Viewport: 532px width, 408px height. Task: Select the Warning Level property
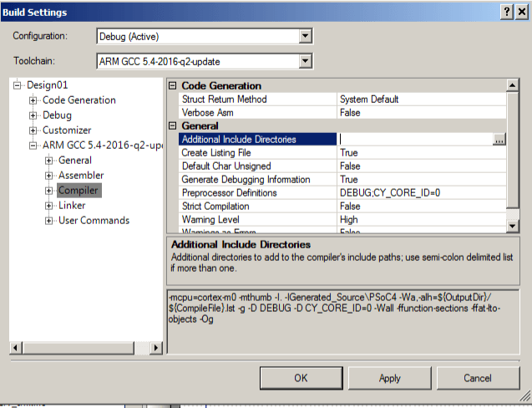click(x=342, y=219)
